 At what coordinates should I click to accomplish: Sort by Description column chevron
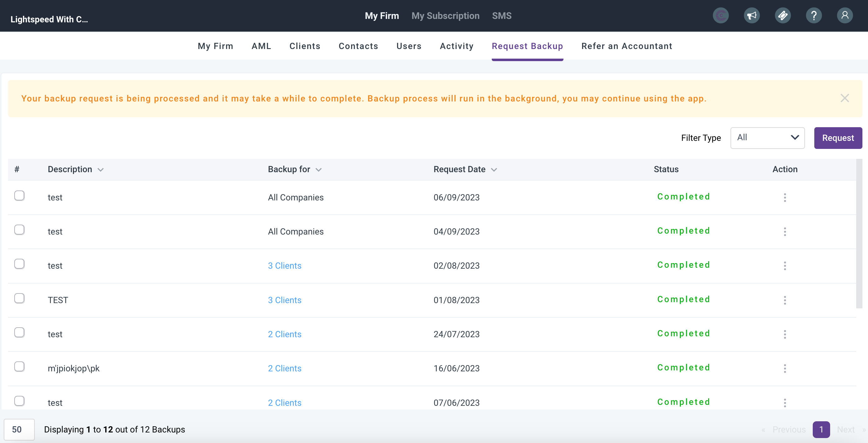click(x=100, y=170)
